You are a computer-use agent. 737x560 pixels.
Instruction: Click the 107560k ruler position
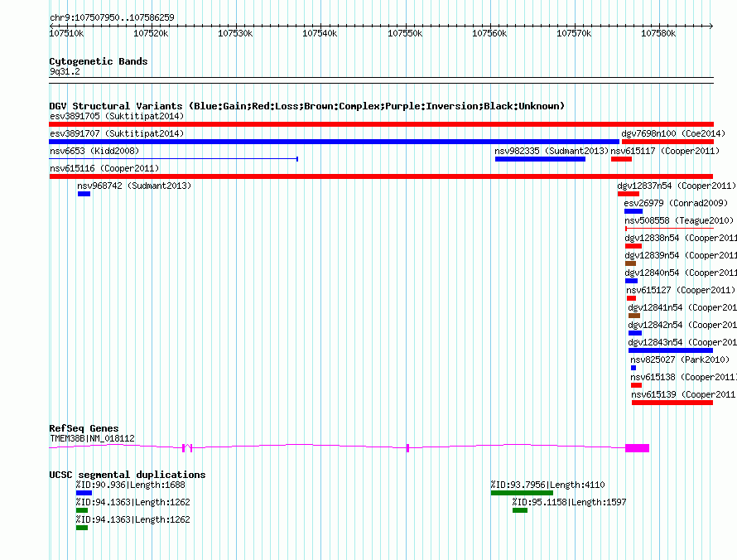(489, 33)
